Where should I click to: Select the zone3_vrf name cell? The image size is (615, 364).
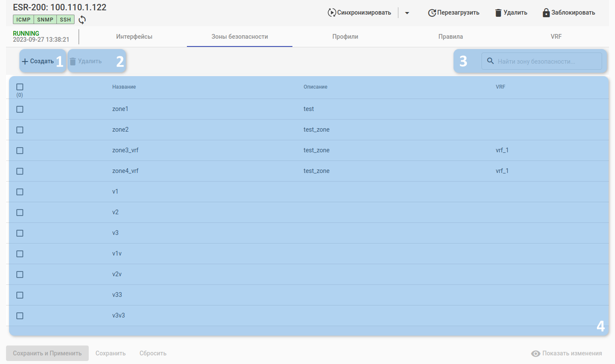point(125,150)
